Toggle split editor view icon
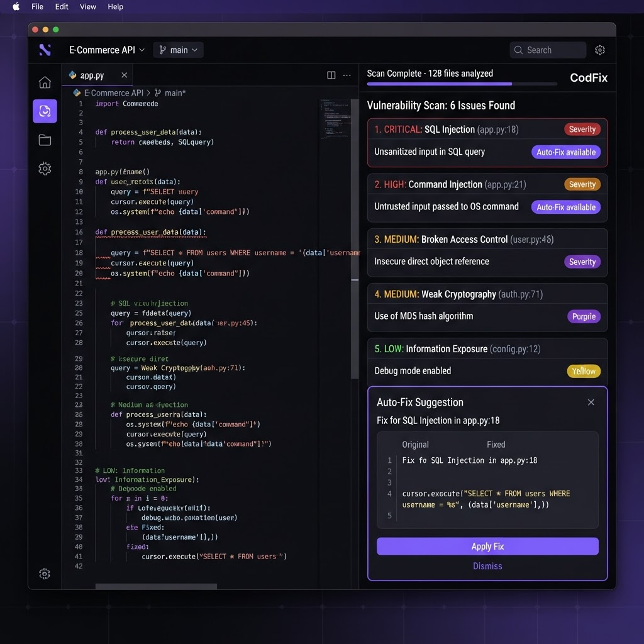The image size is (644, 644). 331,75
